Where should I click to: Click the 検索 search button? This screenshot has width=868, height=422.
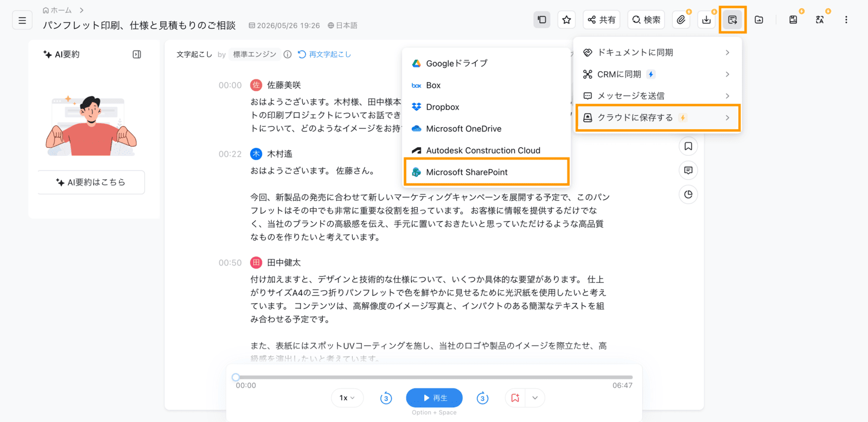click(646, 20)
